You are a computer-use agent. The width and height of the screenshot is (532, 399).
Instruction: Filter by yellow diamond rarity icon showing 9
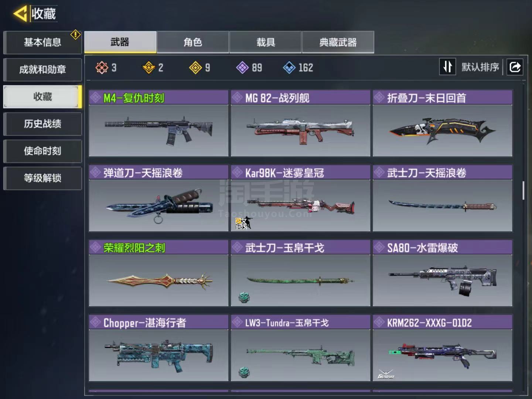click(195, 68)
